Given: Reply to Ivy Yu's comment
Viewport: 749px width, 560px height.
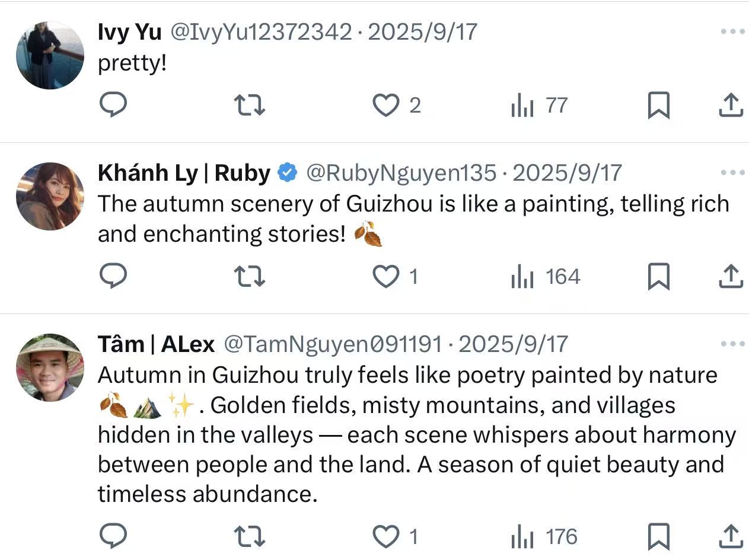Looking at the screenshot, I should tap(113, 105).
